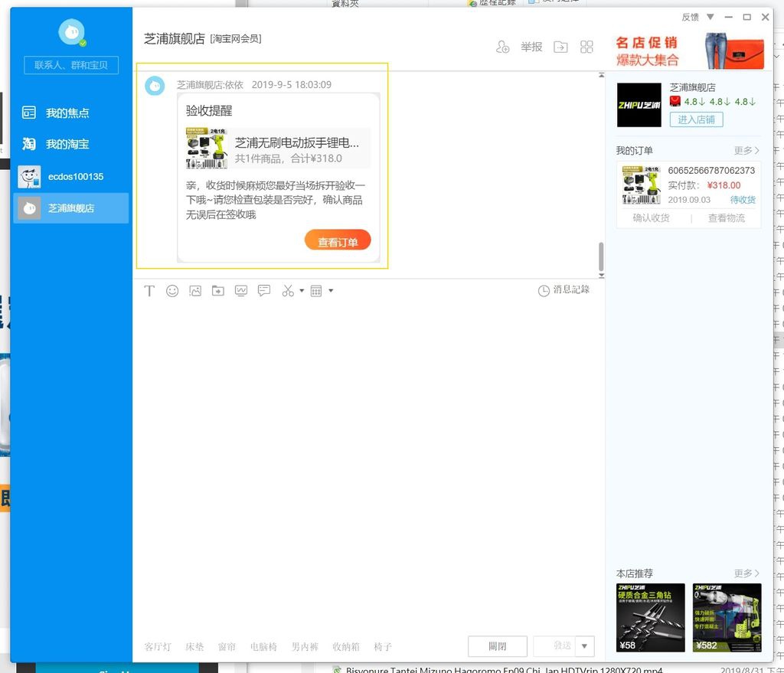Click the 收纳箱 suggestion keyword
Viewport: 784px width, 673px height.
pyautogui.click(x=346, y=646)
